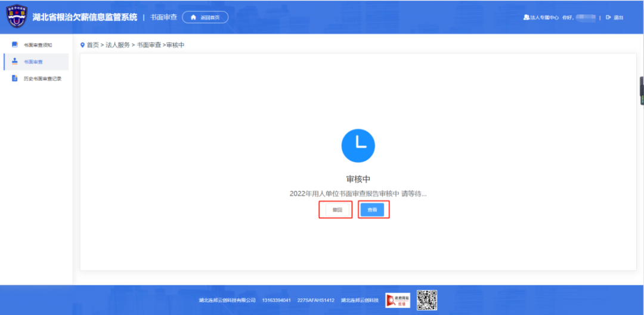Click the user icon beside 法人专属中心
Image resolution: width=644 pixels, height=315 pixels.
(526, 17)
